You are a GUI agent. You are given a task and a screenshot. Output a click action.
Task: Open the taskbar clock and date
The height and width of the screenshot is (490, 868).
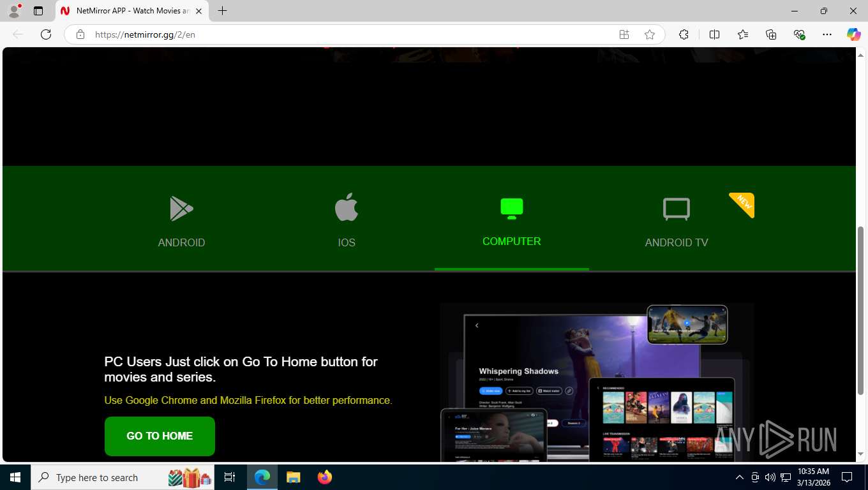[813, 477]
